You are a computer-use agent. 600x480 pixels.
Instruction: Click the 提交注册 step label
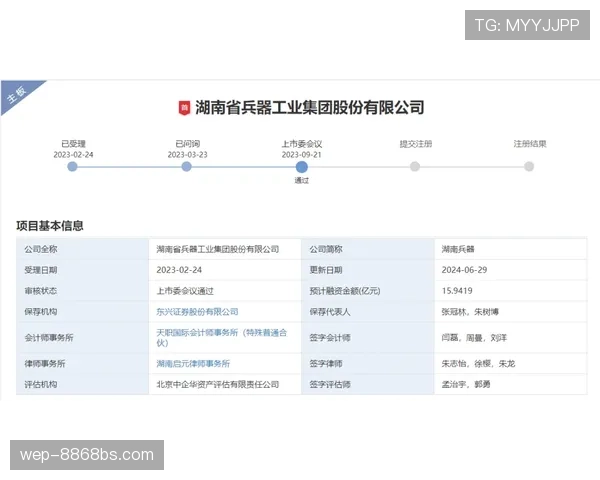coord(416,144)
